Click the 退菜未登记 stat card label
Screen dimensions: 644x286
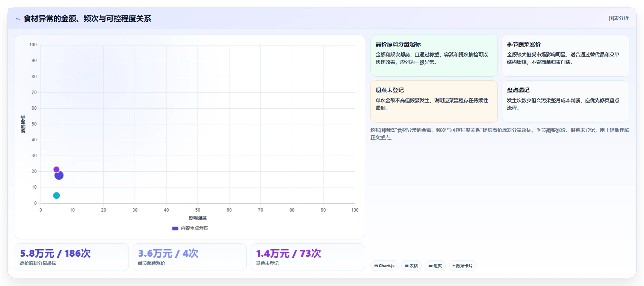(x=267, y=263)
